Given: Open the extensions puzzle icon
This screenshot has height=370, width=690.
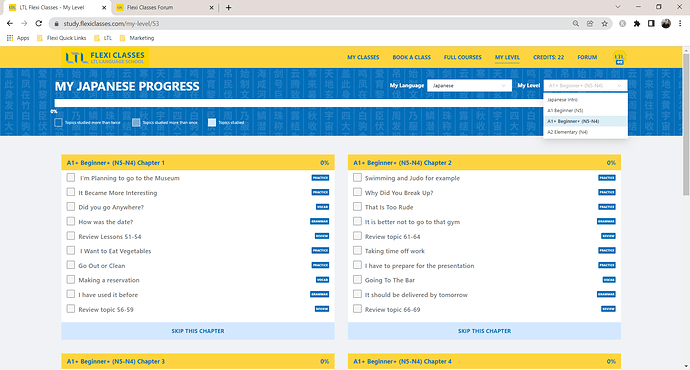Looking at the screenshot, I should click(637, 23).
